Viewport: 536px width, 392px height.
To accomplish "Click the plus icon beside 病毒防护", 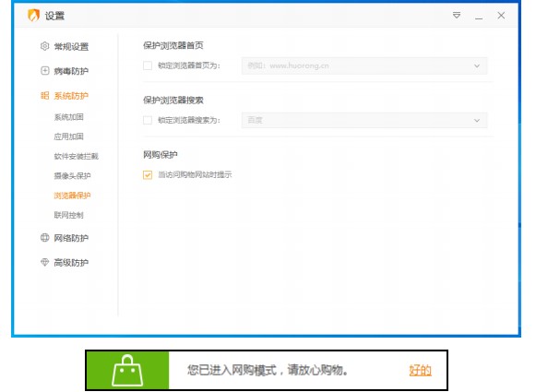I will 45,71.
